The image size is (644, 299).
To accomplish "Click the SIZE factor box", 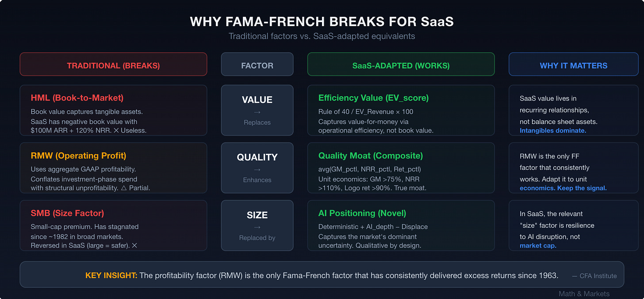I will [x=257, y=225].
